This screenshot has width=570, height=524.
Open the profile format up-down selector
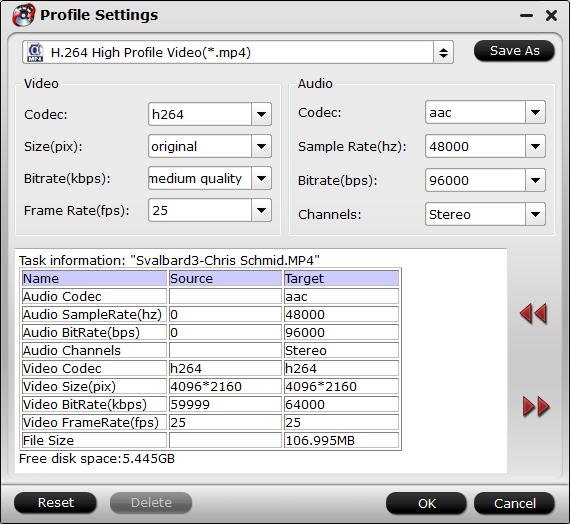click(443, 53)
